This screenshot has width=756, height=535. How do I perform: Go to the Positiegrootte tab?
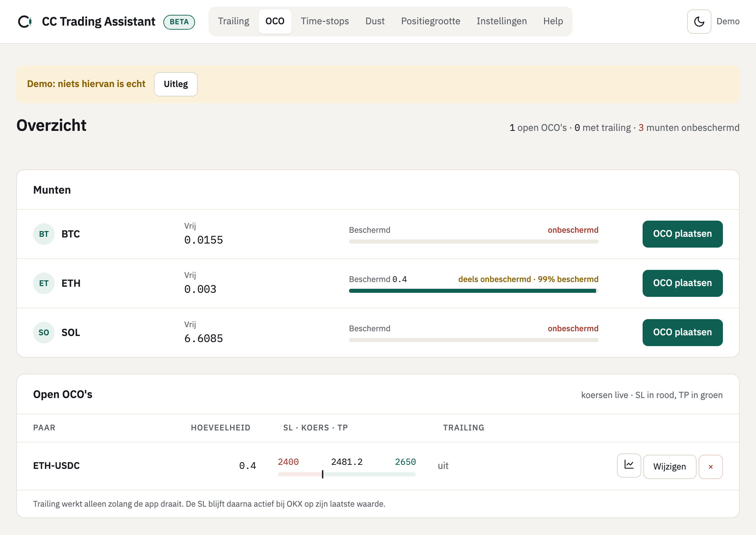tap(431, 21)
